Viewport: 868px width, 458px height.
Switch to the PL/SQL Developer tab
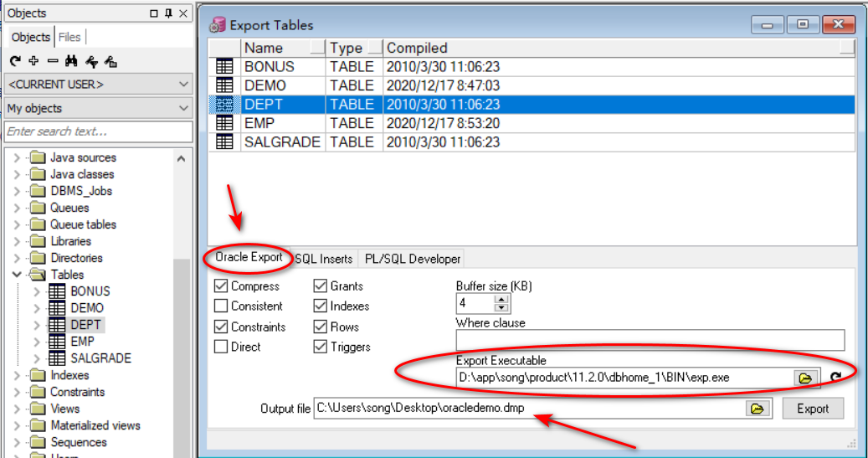413,259
